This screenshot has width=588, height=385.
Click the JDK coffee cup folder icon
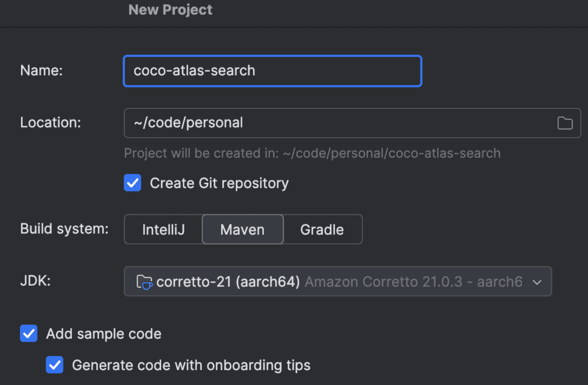pyautogui.click(x=144, y=282)
